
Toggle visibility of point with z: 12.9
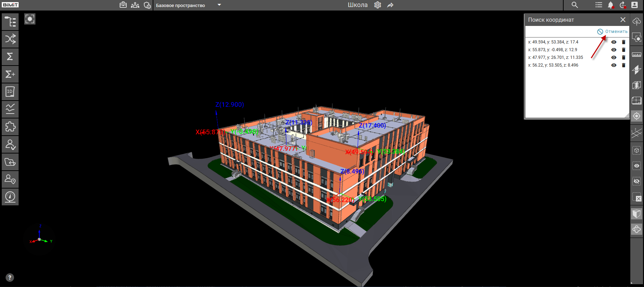pyautogui.click(x=613, y=50)
